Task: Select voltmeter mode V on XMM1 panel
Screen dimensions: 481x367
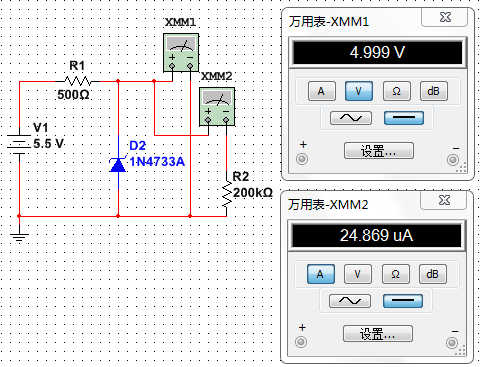Action: point(359,91)
